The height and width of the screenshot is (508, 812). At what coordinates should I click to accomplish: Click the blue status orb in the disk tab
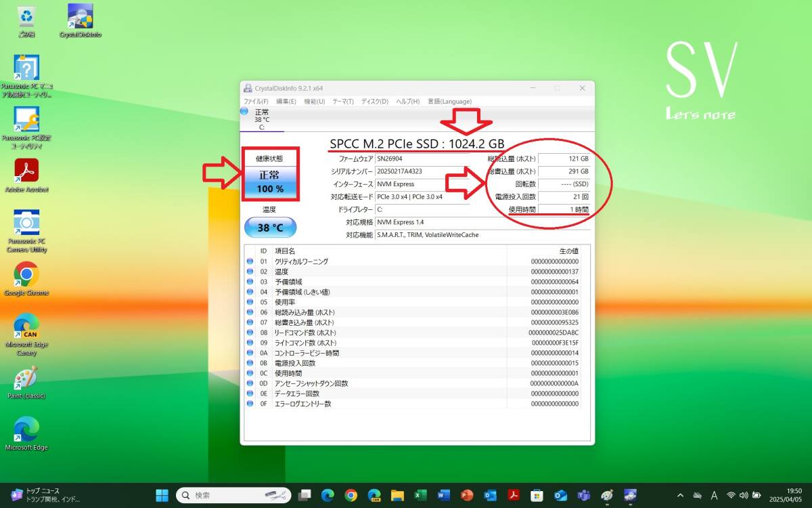244,111
